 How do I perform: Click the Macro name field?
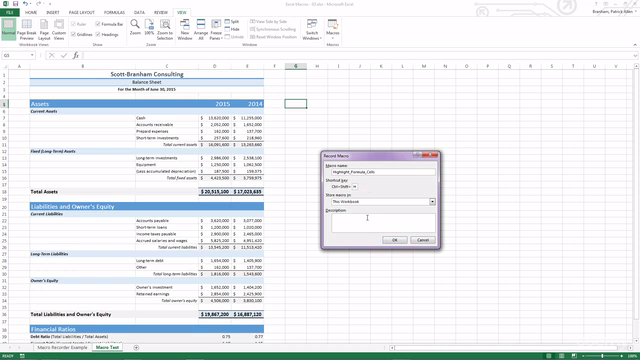click(x=383, y=172)
